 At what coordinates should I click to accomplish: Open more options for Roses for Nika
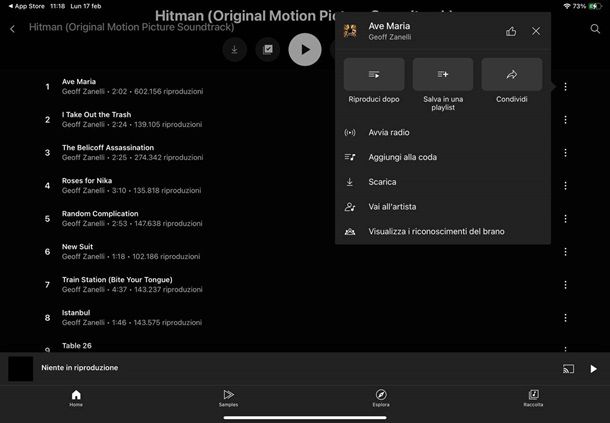[x=565, y=186]
